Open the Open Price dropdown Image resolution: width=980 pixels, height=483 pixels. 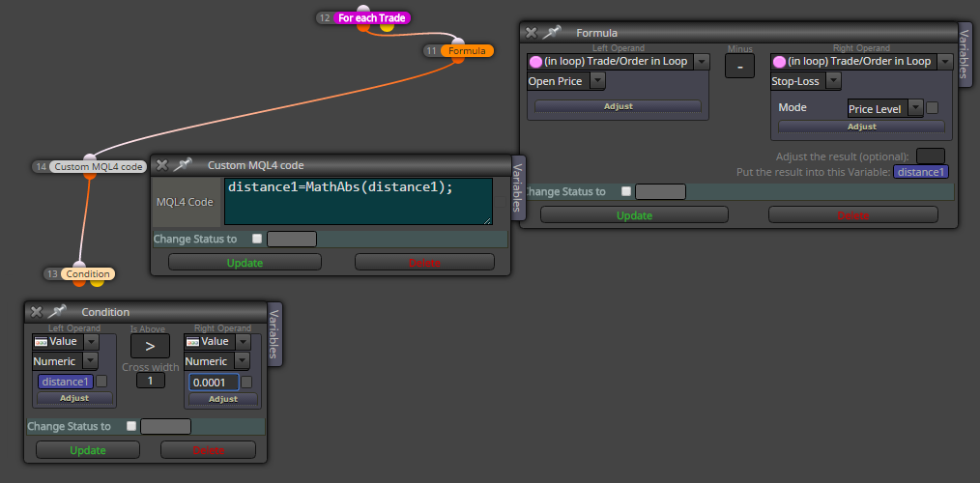[x=565, y=81]
